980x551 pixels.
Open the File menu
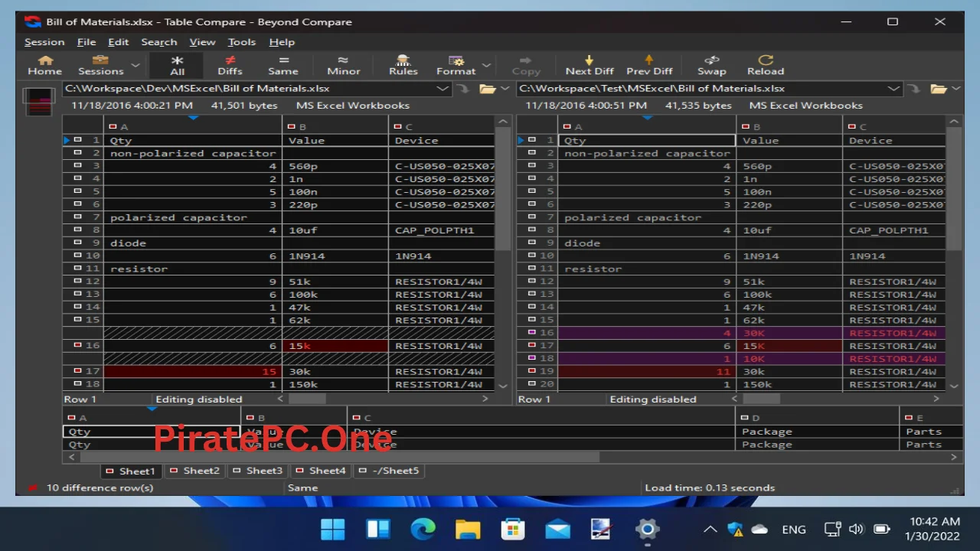[87, 42]
